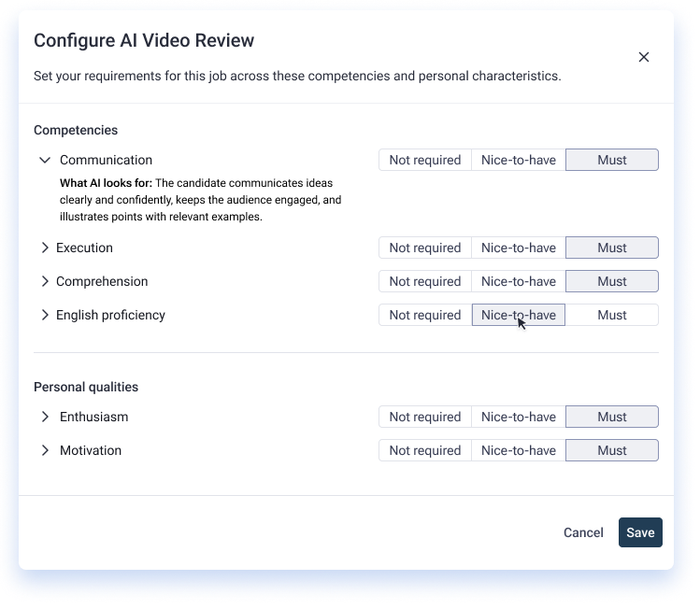Choose Nice-to-have for English proficiency

tap(519, 315)
